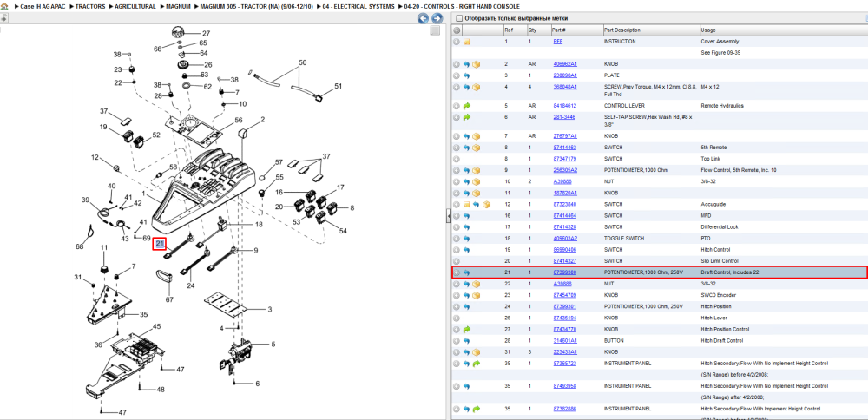The image size is (868, 420).
Task: Click the blue arrow for Ref 10 NUT
Action: [466, 181]
